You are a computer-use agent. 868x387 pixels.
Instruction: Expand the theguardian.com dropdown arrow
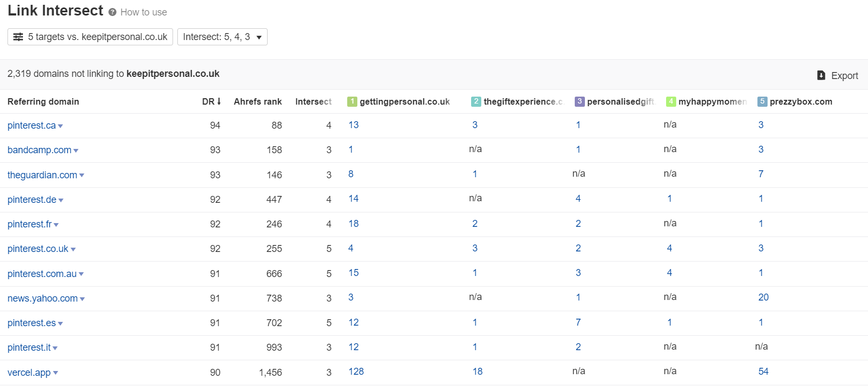pyautogui.click(x=82, y=176)
